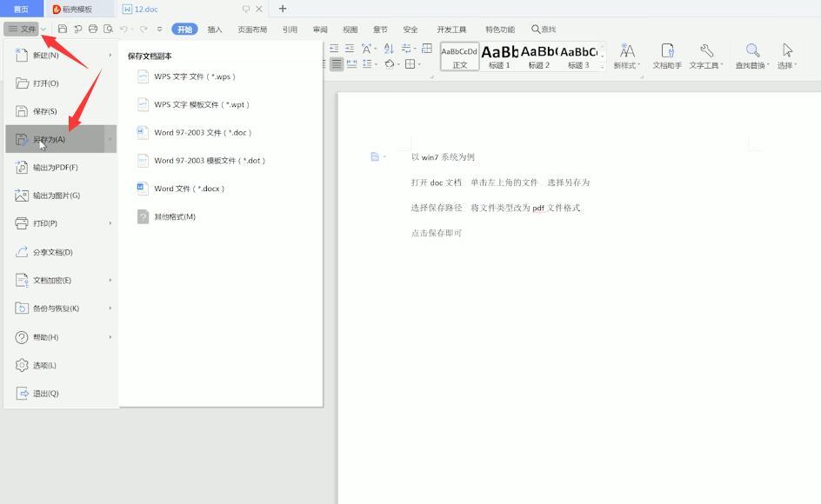Select the 12.doc document tab
821x504 pixels.
click(x=141, y=9)
